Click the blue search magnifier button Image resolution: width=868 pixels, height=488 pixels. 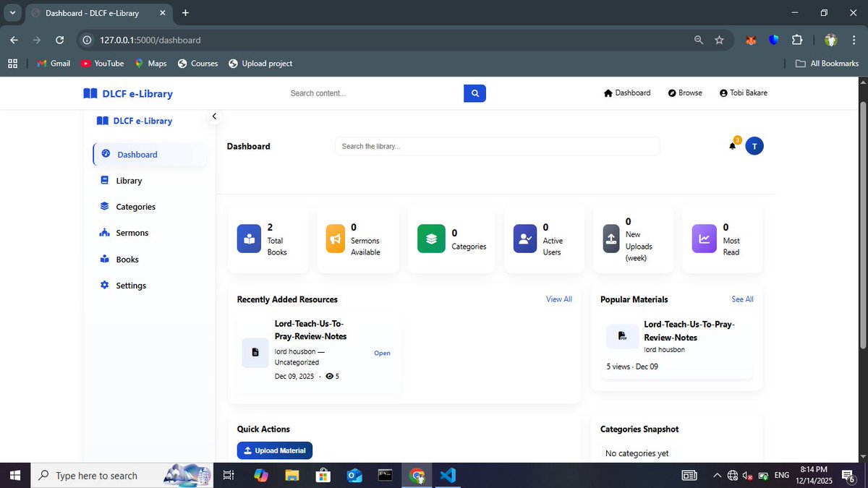[475, 93]
